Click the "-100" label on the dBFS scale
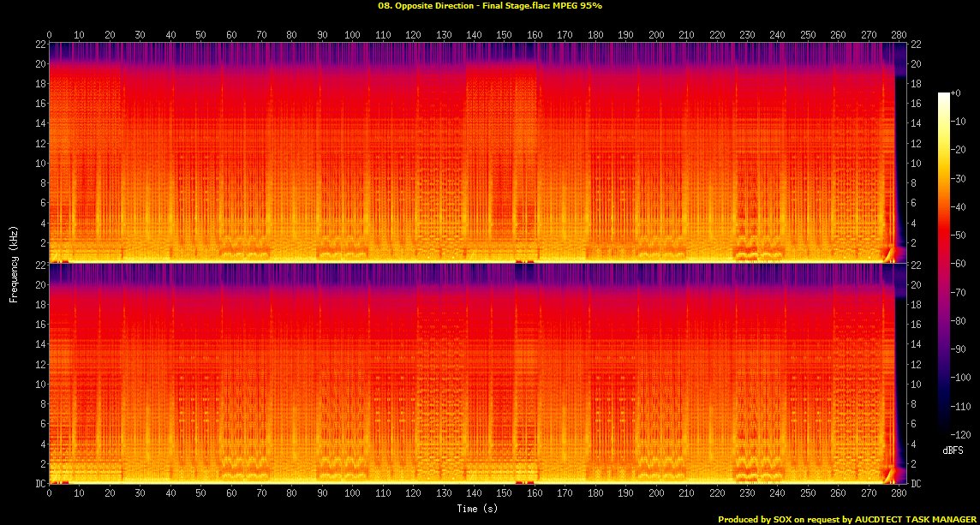The image size is (980, 525). point(960,378)
